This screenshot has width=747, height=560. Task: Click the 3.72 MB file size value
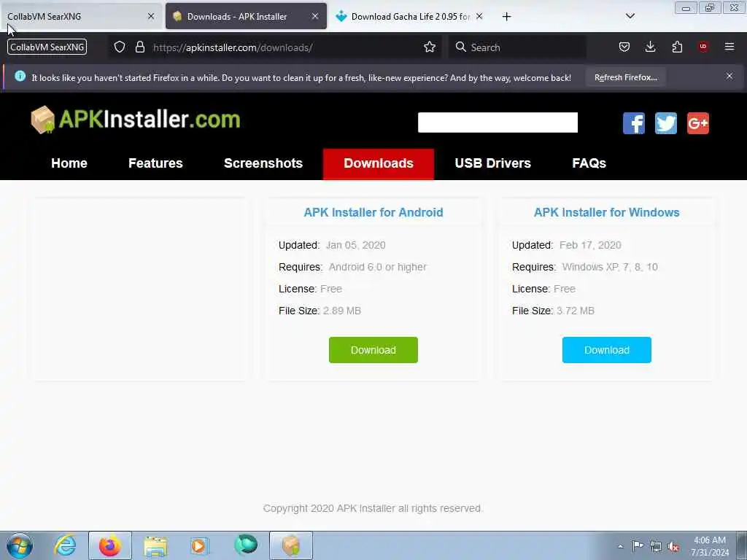[x=576, y=311]
